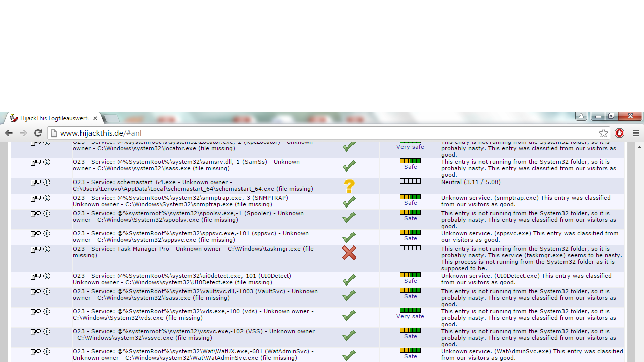Open the red ad-blocker extension icon

(620, 133)
